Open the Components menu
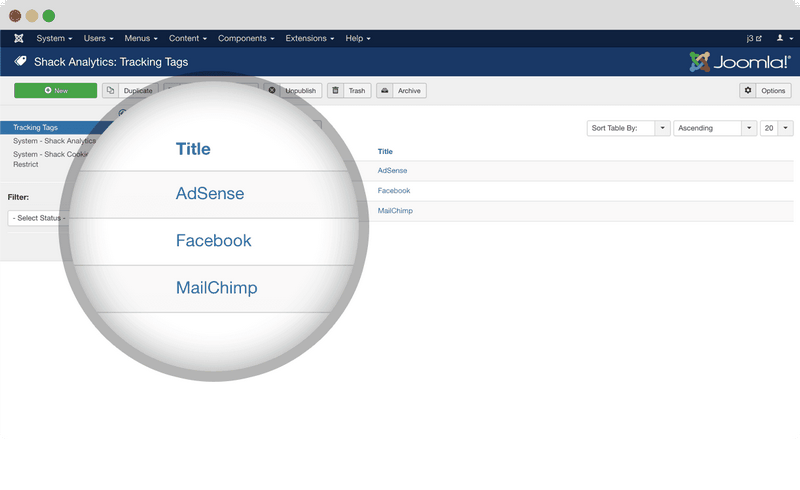 click(x=245, y=38)
